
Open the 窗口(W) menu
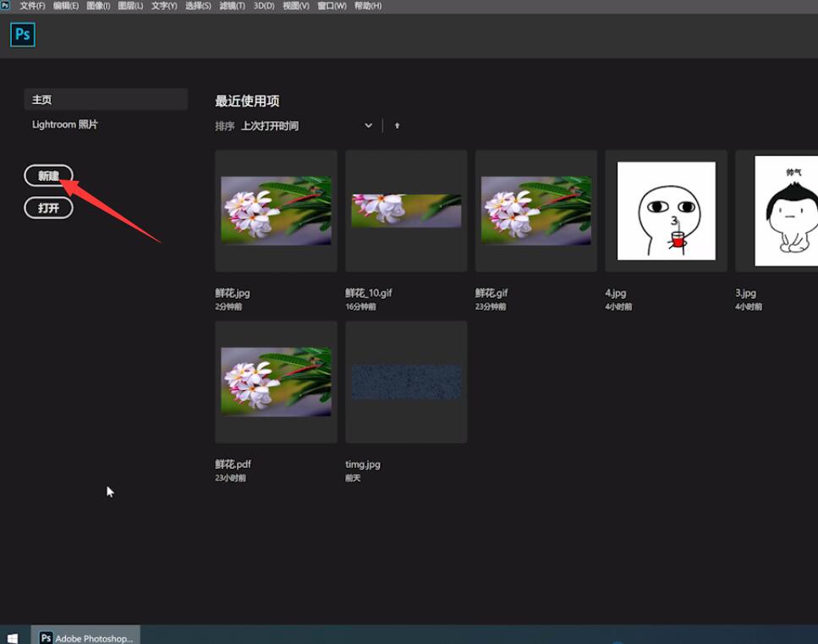pos(332,6)
